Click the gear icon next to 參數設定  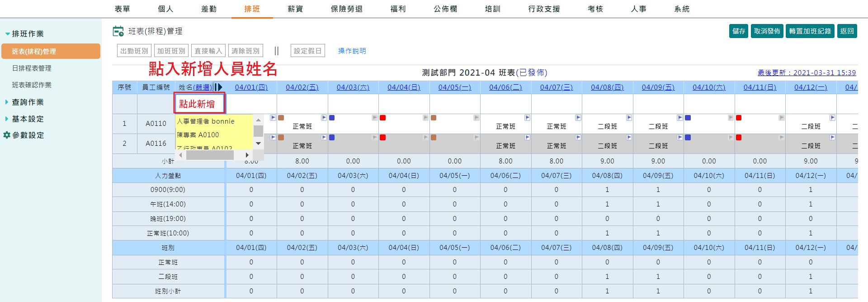click(7, 135)
